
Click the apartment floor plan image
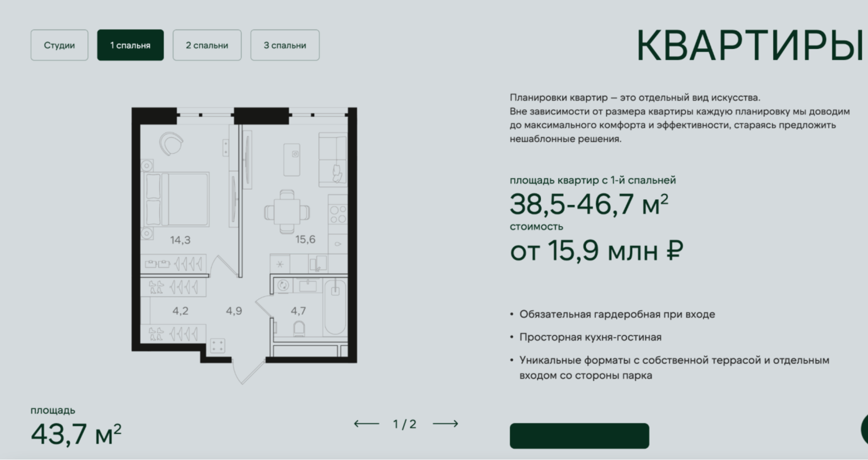point(244,245)
